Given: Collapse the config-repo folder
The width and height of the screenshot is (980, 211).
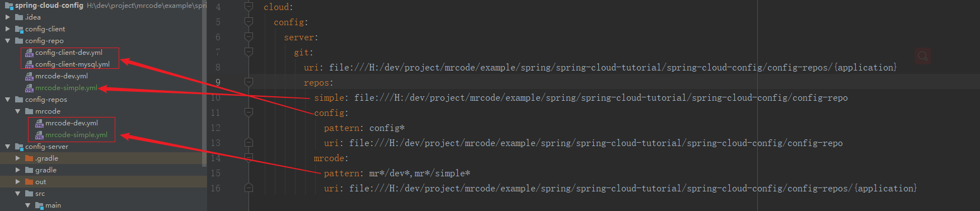Looking at the screenshot, I should (x=8, y=41).
